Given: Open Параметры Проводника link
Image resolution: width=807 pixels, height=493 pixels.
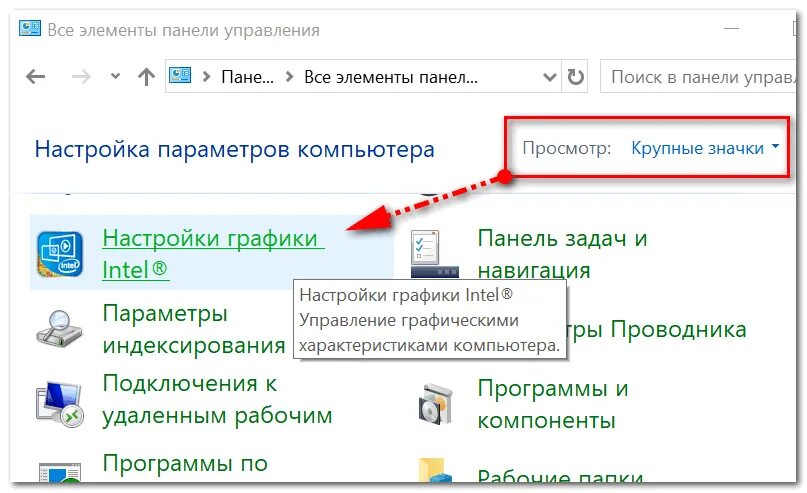Looking at the screenshot, I should coord(656,329).
